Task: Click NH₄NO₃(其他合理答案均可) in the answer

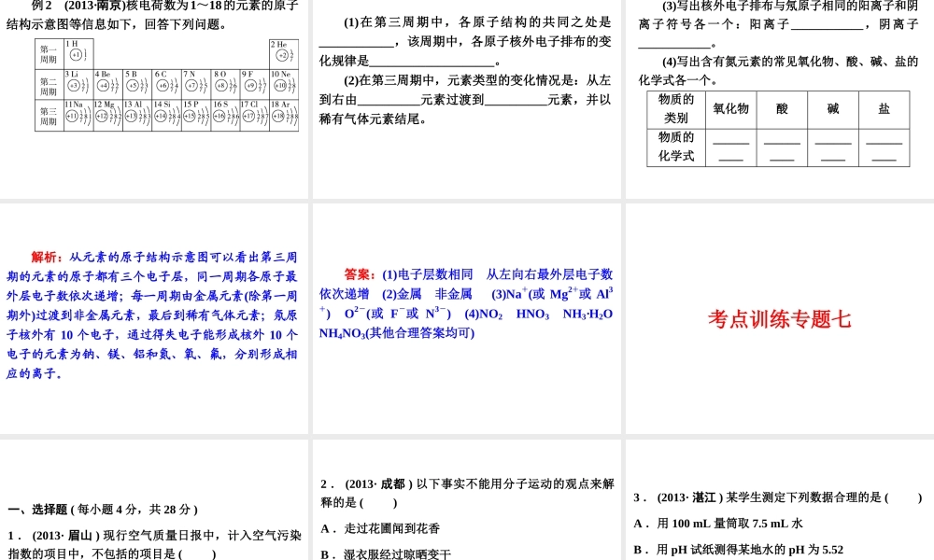Action: [397, 333]
